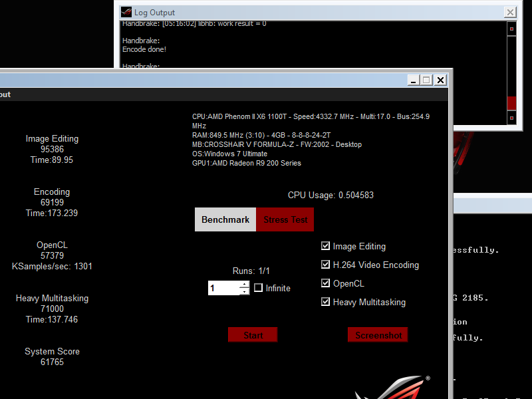Screen dimensions: 532x399
Task: Click the Runs: 1/1 label
Action: [251, 271]
